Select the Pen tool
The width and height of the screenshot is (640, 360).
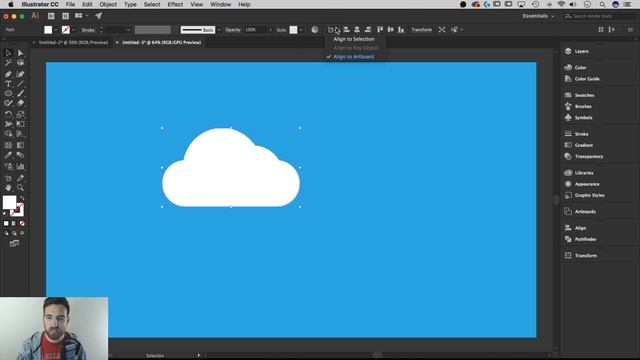pos(8,74)
